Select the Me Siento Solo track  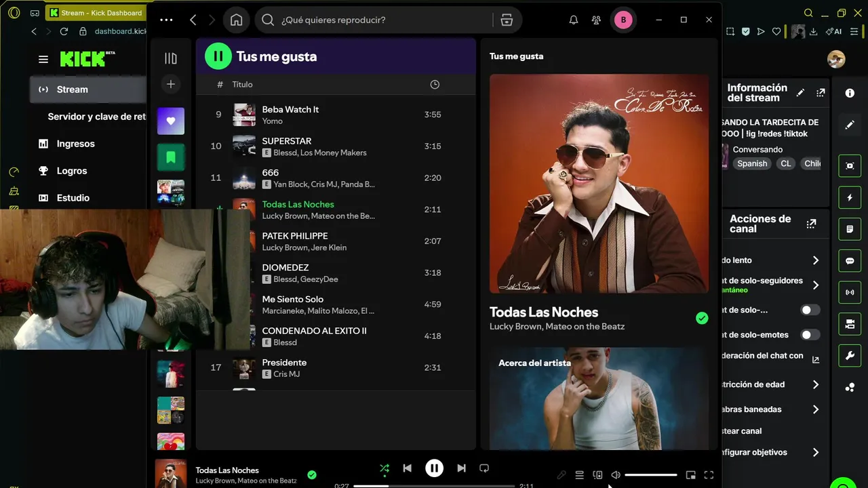point(336,304)
